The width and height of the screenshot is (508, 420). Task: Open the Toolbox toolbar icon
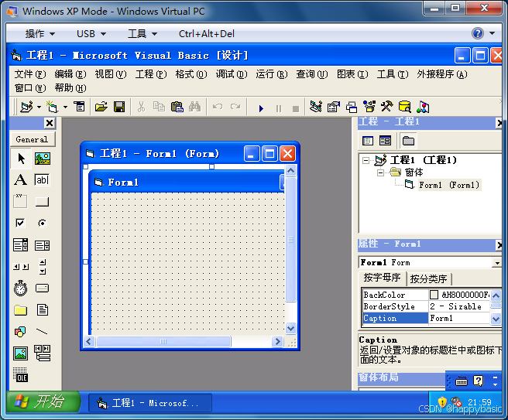[387, 107]
